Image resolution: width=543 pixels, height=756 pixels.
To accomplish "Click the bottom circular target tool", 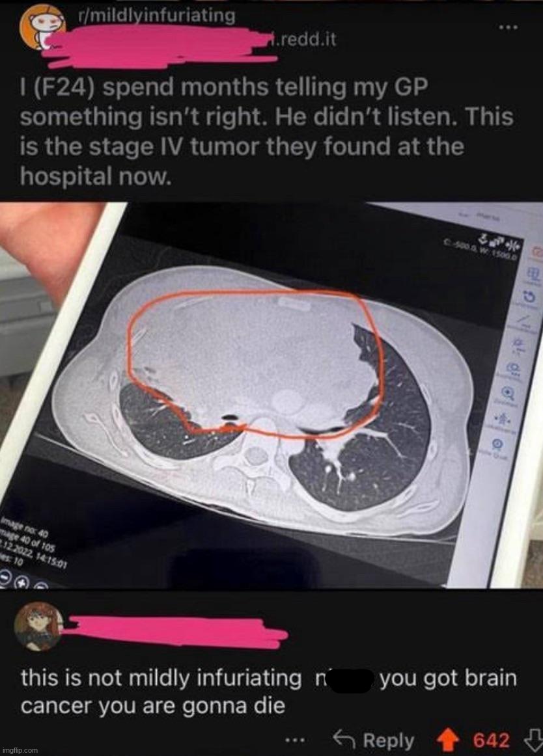I will 499,442.
